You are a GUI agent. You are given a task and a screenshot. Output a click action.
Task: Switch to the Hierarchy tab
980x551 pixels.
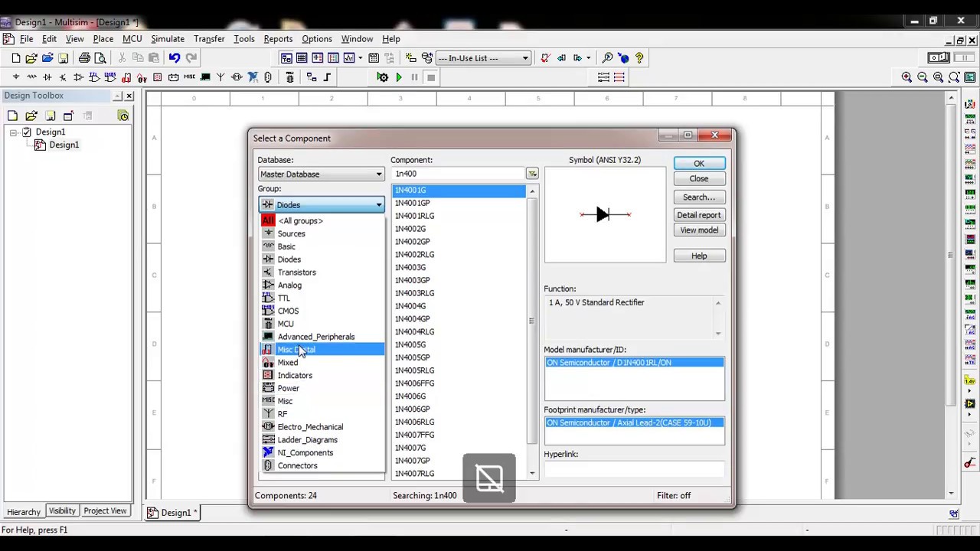tap(23, 511)
